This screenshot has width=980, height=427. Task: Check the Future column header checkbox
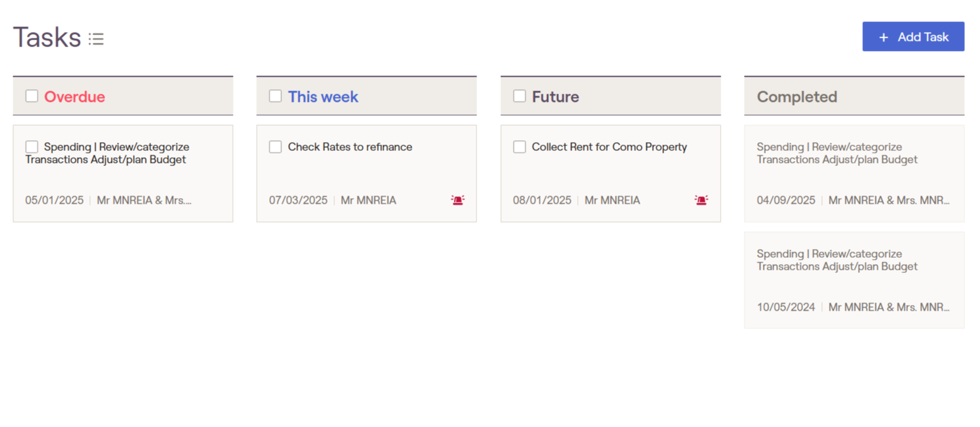point(519,96)
